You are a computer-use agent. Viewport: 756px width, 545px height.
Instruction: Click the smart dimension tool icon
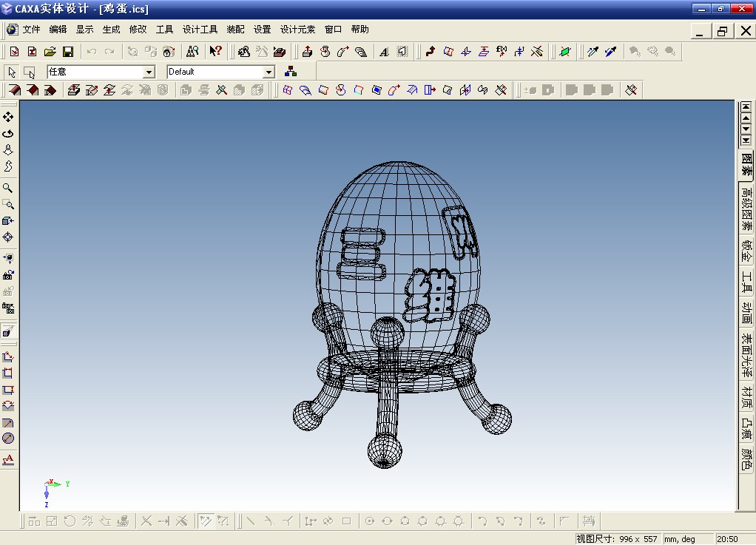tap(8, 356)
